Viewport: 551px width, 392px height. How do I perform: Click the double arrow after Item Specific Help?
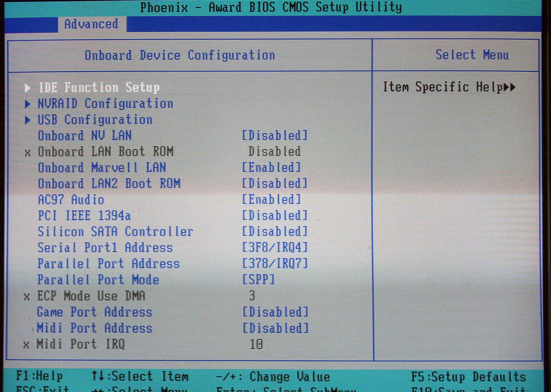510,87
